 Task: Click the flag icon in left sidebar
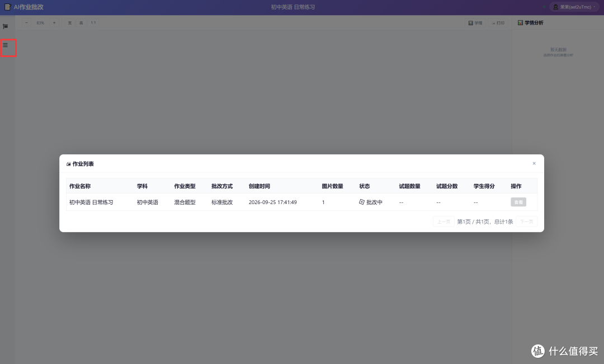click(x=6, y=27)
